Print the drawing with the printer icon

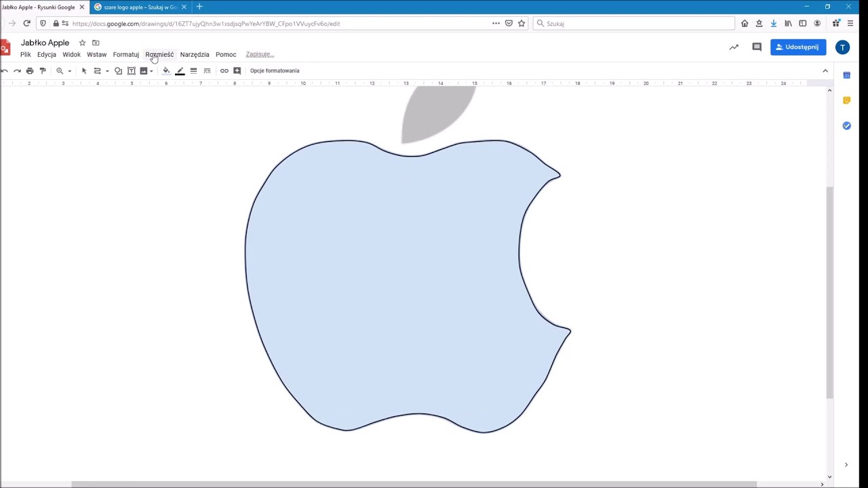(x=30, y=70)
